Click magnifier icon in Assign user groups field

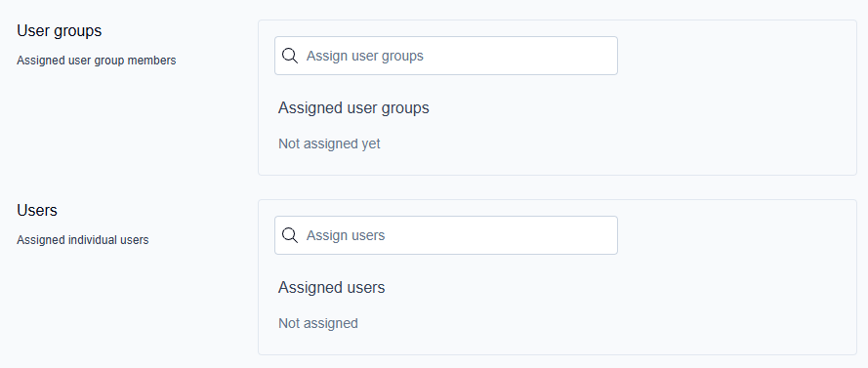click(290, 56)
